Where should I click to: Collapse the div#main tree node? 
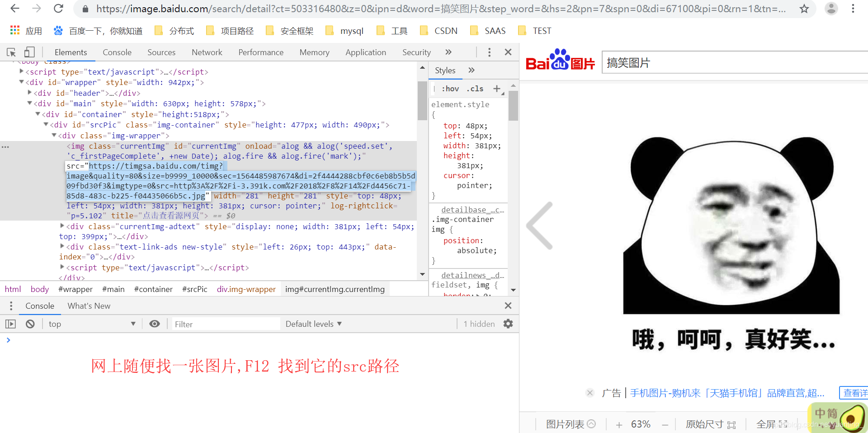point(29,104)
